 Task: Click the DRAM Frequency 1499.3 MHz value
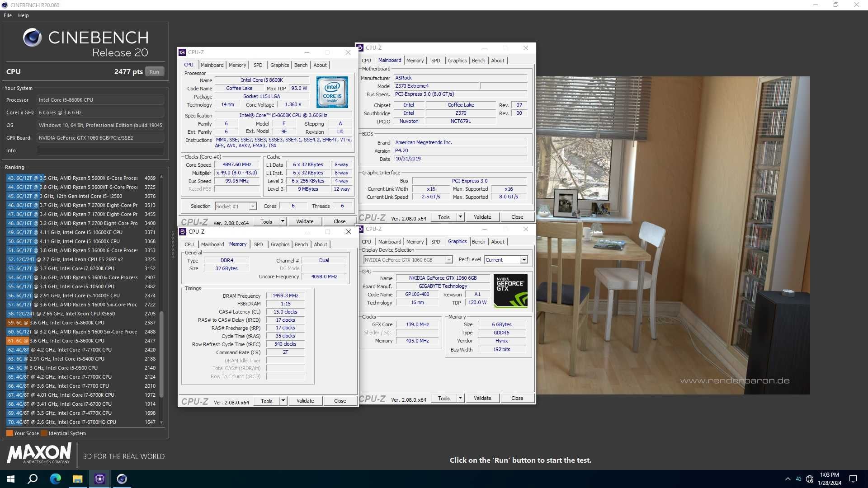[x=285, y=296]
